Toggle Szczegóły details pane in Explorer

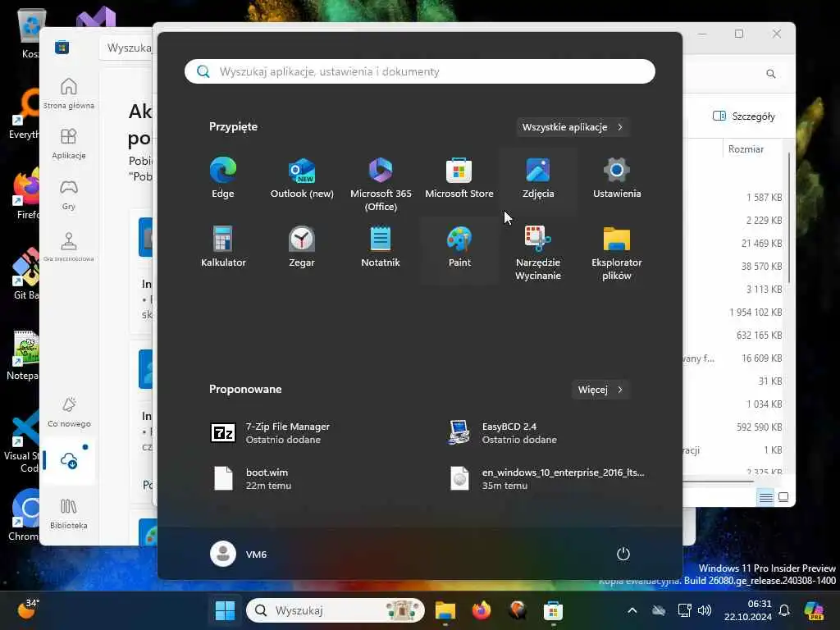coord(744,116)
